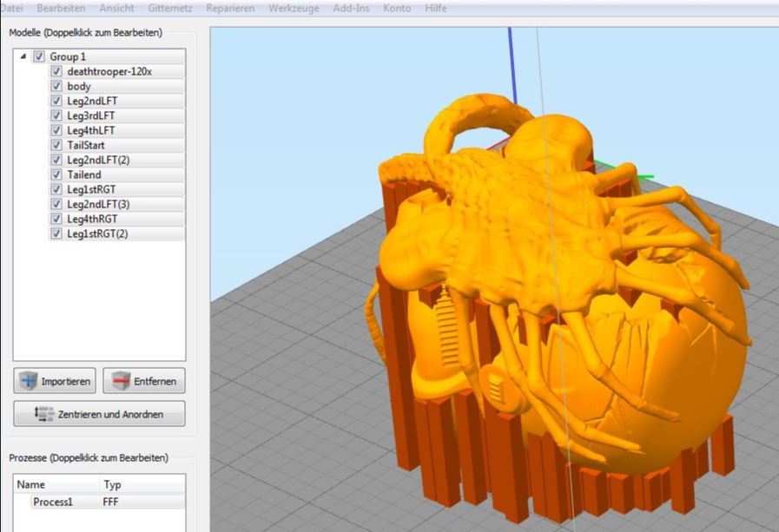Uncheck the body model checkbox

[x=56, y=86]
